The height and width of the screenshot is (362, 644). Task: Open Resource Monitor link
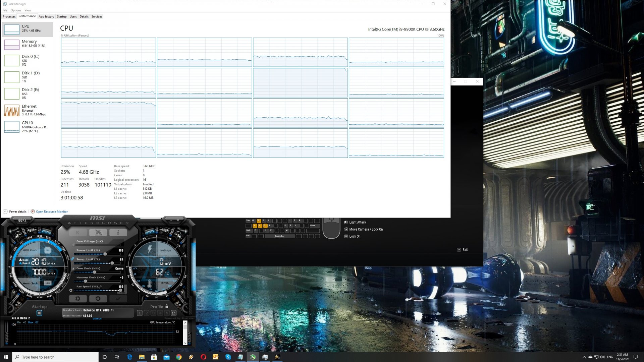52,212
